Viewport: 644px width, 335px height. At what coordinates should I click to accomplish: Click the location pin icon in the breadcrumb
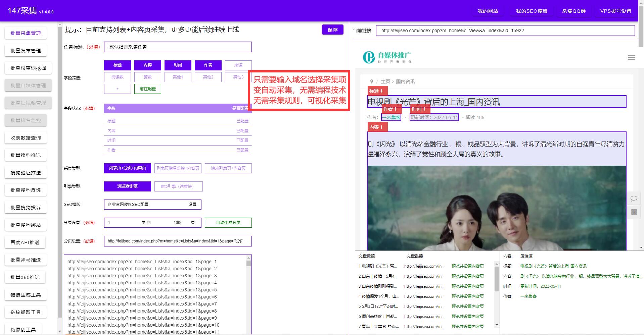(x=371, y=81)
